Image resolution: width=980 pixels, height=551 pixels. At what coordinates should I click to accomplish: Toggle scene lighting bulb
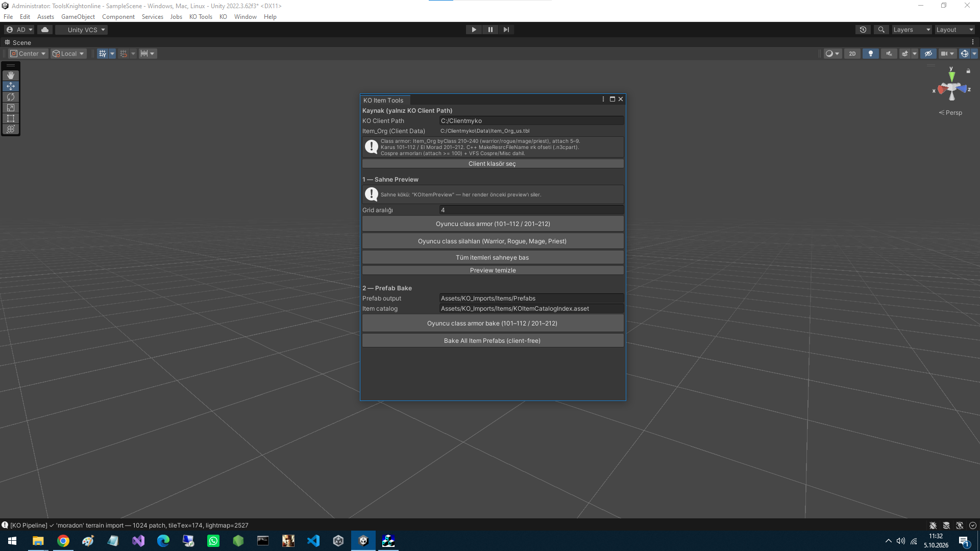click(x=871, y=54)
